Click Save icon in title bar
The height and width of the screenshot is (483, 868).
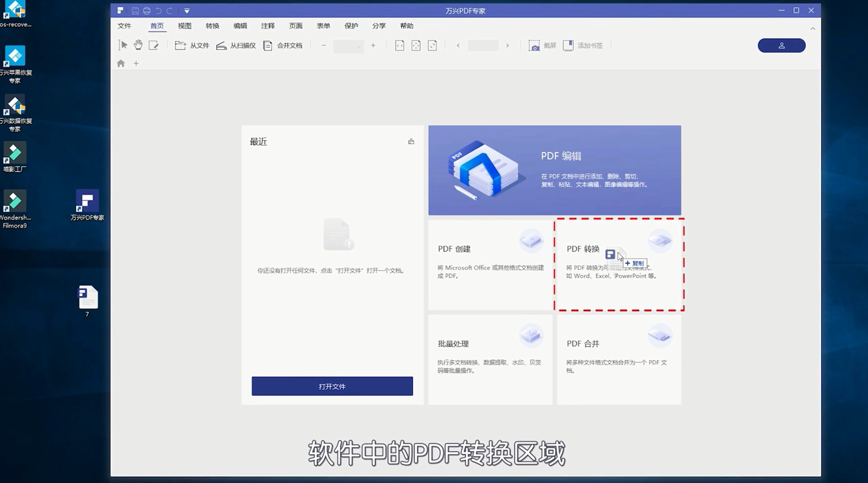point(135,11)
